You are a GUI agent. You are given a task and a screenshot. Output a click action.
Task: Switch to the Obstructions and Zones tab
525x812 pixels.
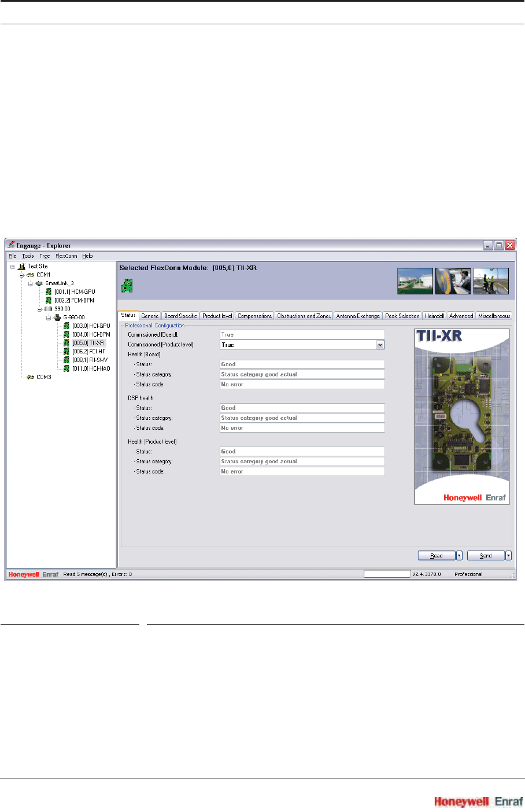pyautogui.click(x=304, y=316)
